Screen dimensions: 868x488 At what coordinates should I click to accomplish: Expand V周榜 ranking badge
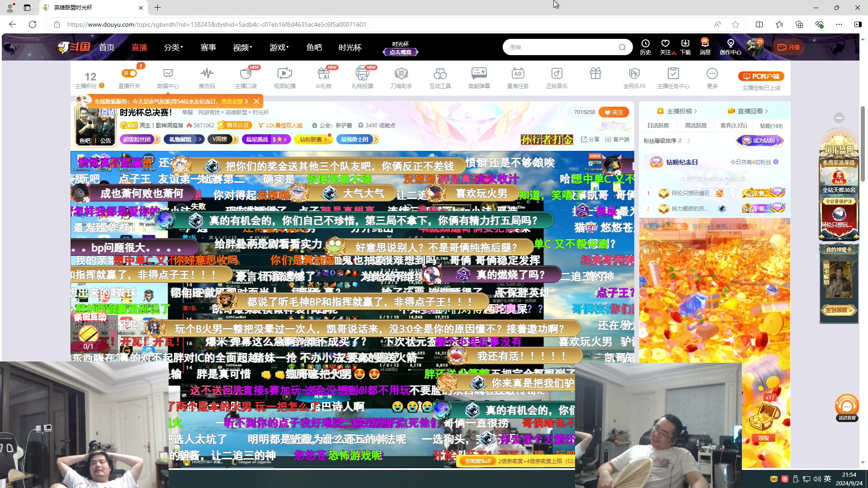pos(223,139)
